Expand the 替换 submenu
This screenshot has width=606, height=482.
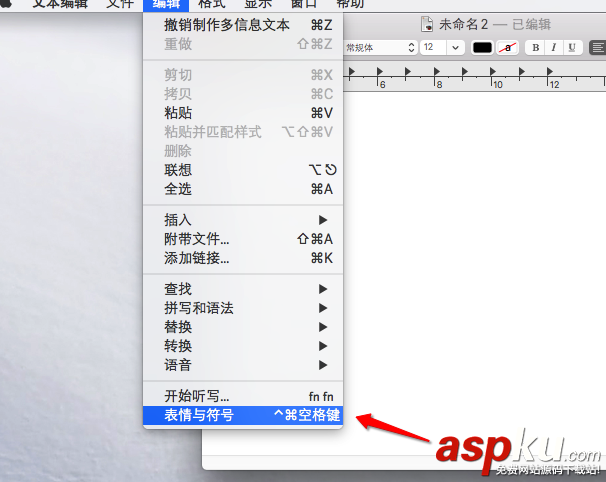(243, 327)
